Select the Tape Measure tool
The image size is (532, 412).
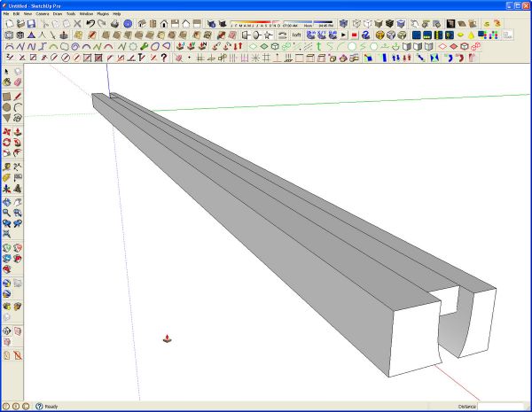click(x=7, y=167)
